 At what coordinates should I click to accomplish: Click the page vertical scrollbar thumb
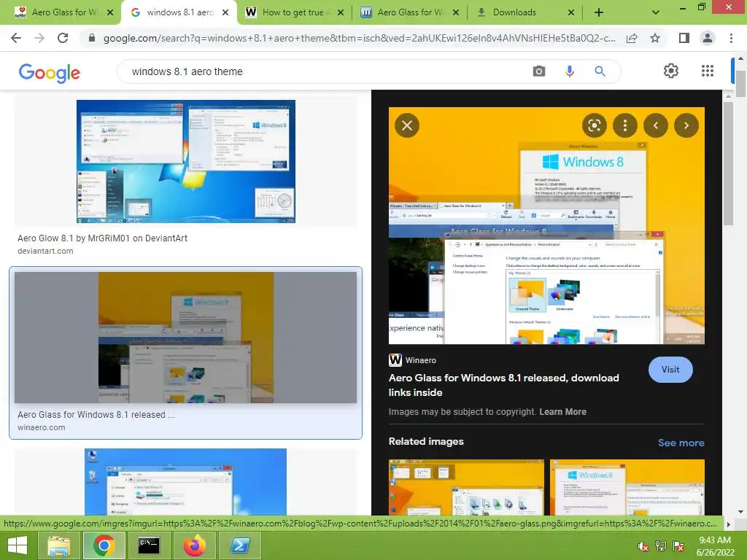pyautogui.click(x=740, y=84)
